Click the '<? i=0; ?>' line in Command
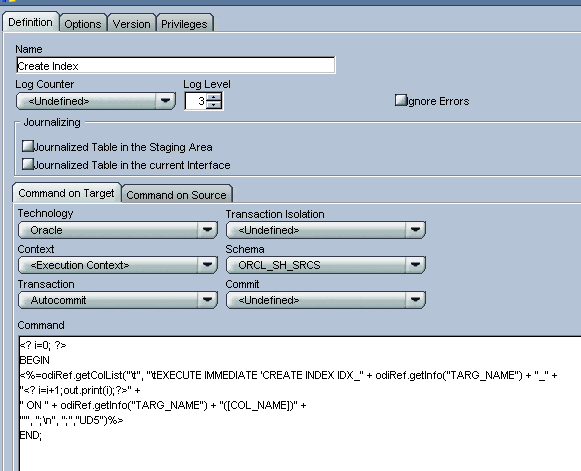581x471 pixels. coord(43,345)
